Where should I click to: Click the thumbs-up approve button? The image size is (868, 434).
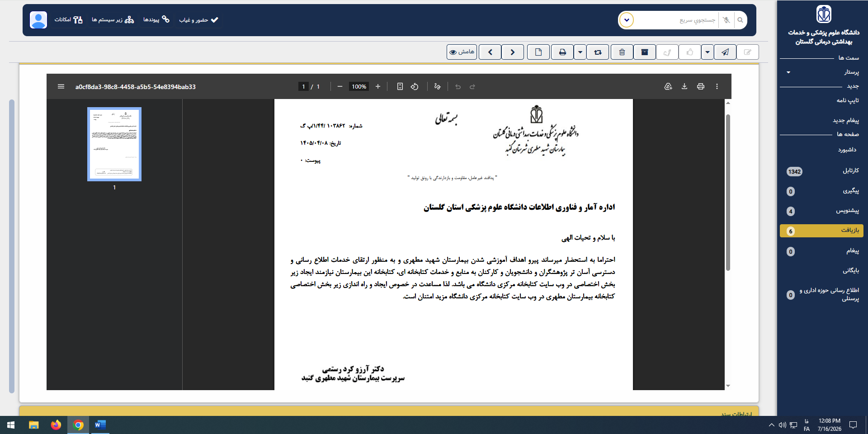[x=690, y=52]
